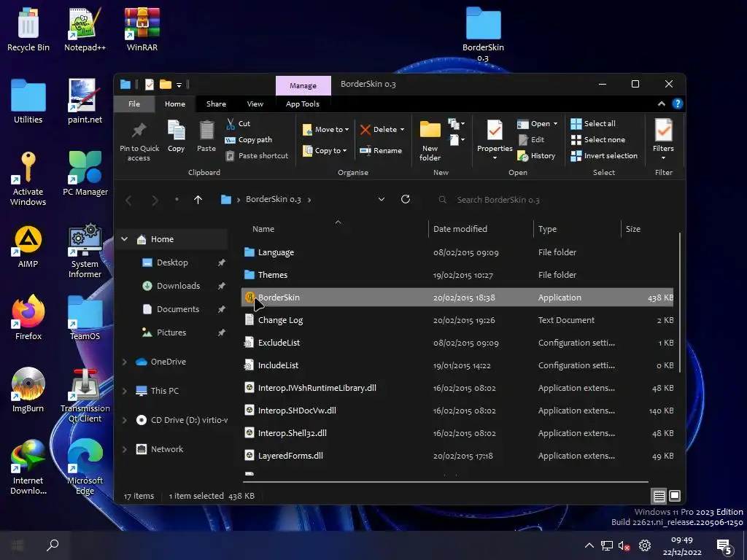Open the address bar history dropdown
This screenshot has width=747, height=560.
[381, 200]
